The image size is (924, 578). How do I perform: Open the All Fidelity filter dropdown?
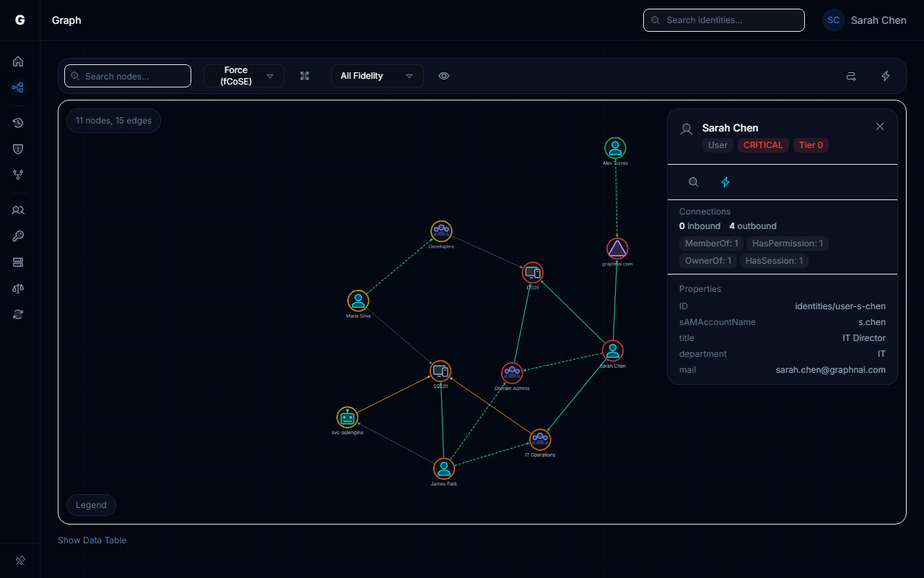(377, 75)
